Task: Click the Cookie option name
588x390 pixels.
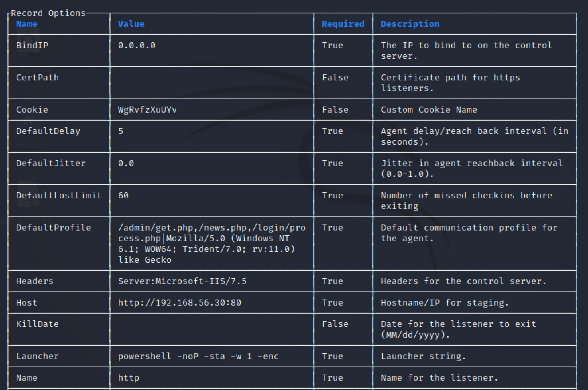Action: [x=32, y=110]
